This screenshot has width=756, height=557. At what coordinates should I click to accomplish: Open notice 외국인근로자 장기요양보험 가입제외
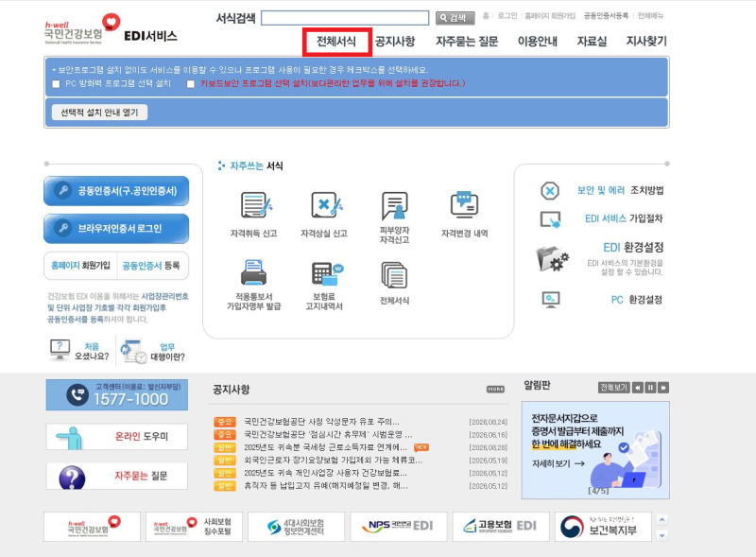334,461
